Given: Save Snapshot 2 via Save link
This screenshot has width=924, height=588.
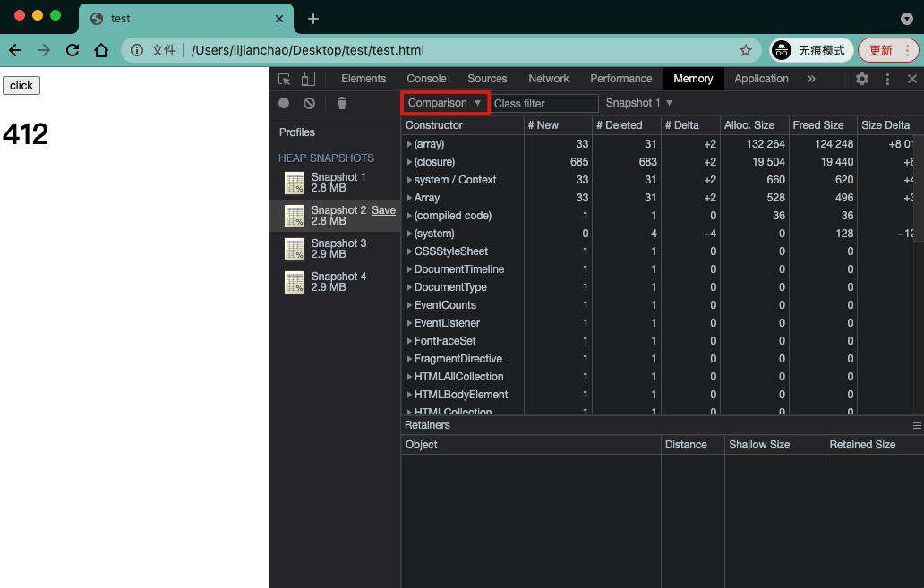Looking at the screenshot, I should pos(383,210).
